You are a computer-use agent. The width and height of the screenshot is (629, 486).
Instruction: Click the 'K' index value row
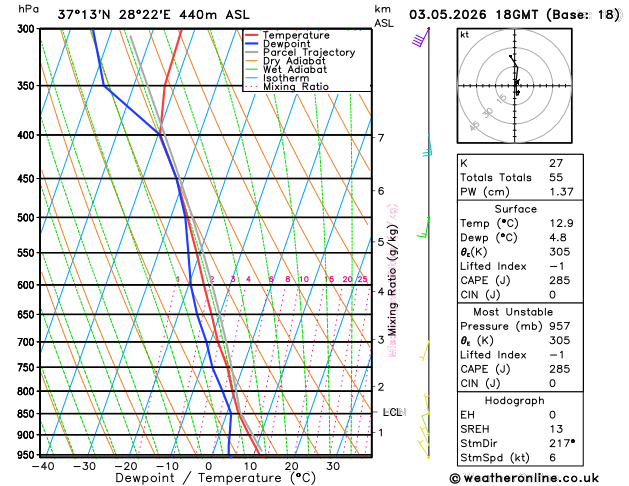pyautogui.click(x=520, y=163)
